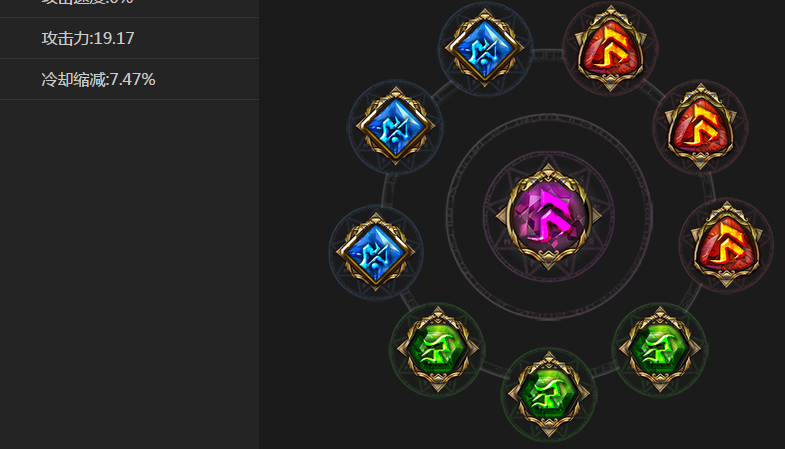Click connector between bottom green seal and right green seal
The image size is (785, 449).
coord(604,371)
